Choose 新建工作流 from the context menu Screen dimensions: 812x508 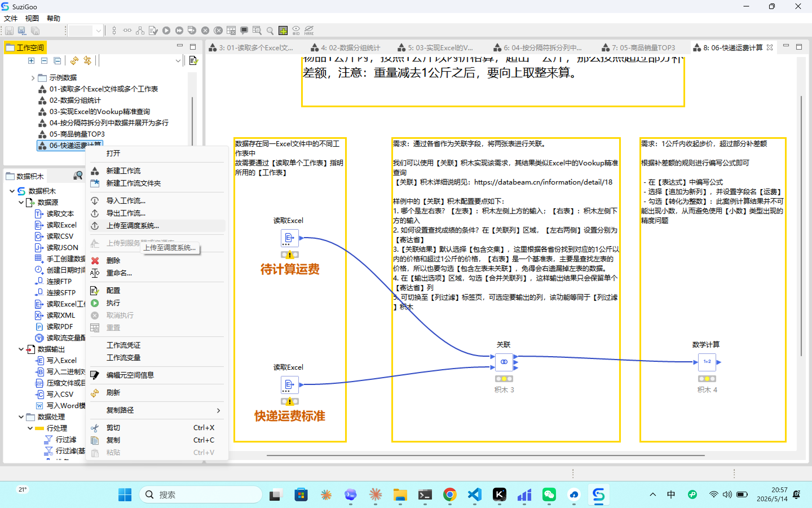(x=157, y=171)
